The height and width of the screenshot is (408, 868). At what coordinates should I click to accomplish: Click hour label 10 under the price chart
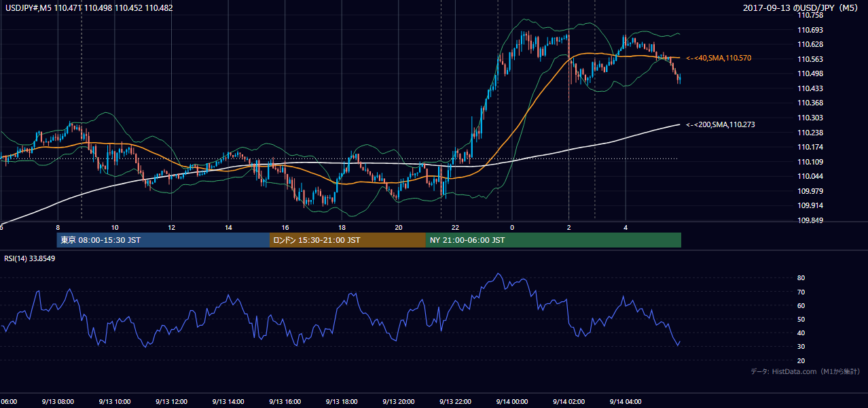point(115,228)
